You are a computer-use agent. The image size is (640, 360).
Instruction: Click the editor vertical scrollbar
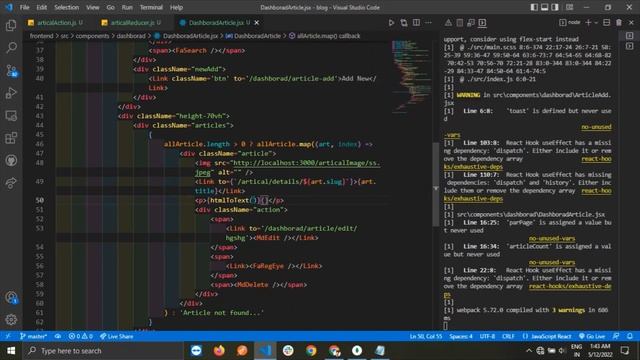pos(436,184)
